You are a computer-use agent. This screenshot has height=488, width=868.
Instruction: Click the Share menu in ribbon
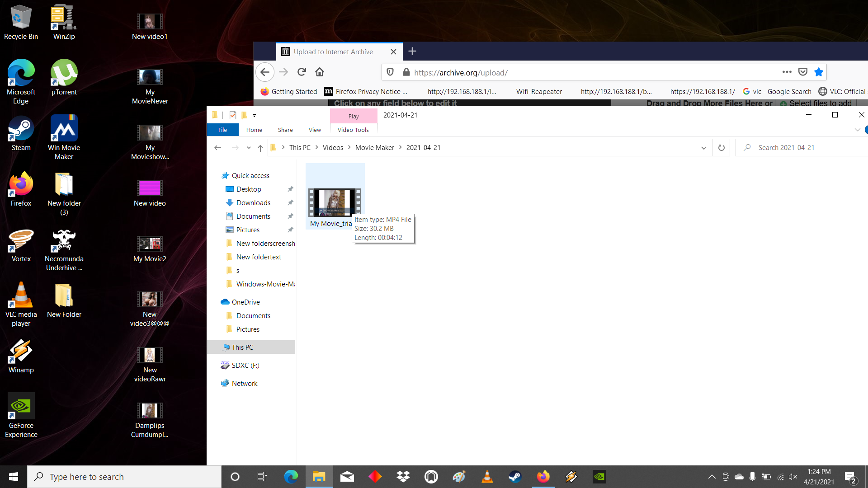[x=286, y=130]
